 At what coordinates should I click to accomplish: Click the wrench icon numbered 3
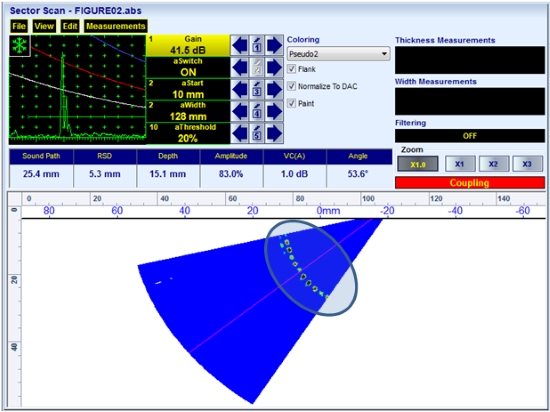tap(257, 89)
